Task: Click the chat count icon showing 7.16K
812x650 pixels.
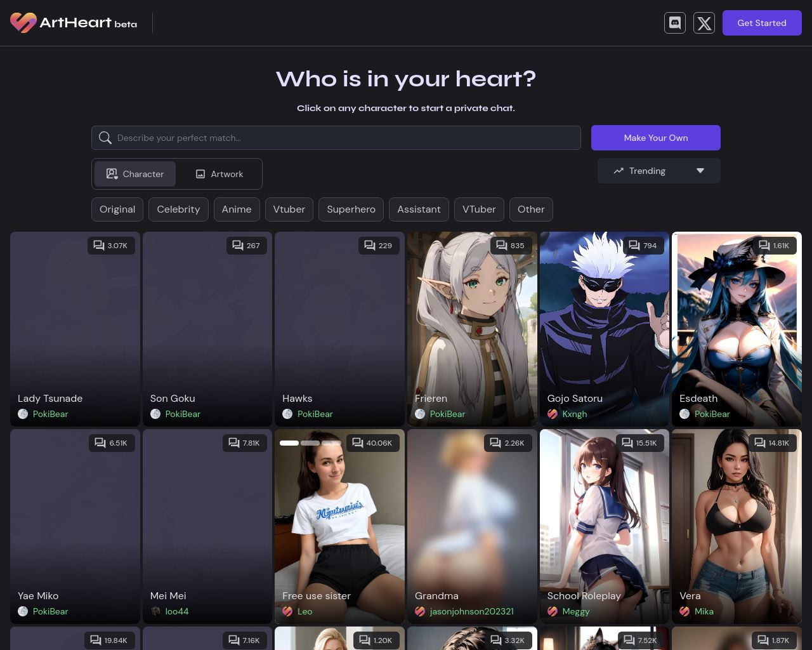Action: pos(234,640)
